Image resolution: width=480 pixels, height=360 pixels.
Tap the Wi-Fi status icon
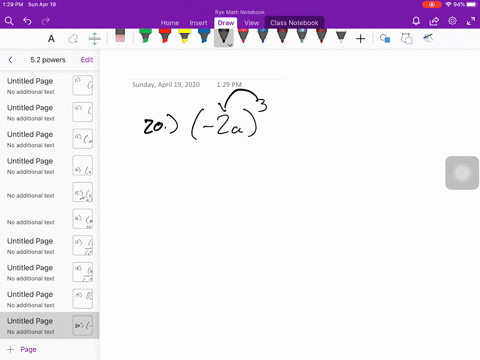(448, 5)
